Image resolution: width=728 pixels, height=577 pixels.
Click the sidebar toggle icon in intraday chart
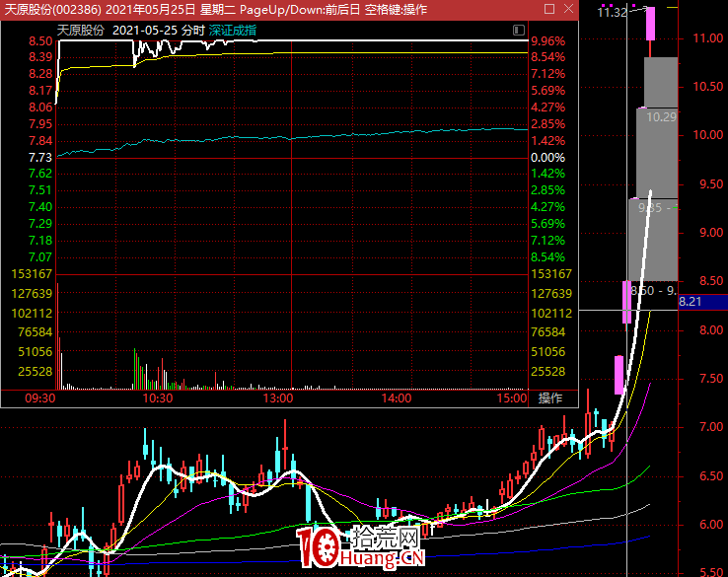pos(519,31)
